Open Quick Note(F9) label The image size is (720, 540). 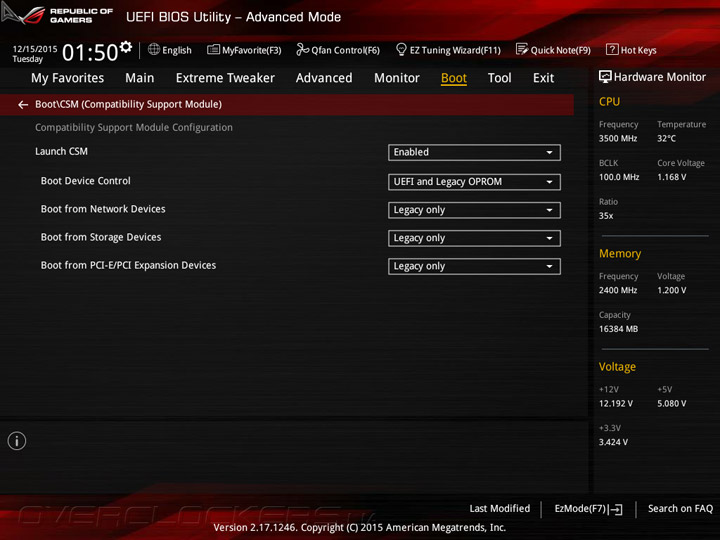click(x=561, y=51)
